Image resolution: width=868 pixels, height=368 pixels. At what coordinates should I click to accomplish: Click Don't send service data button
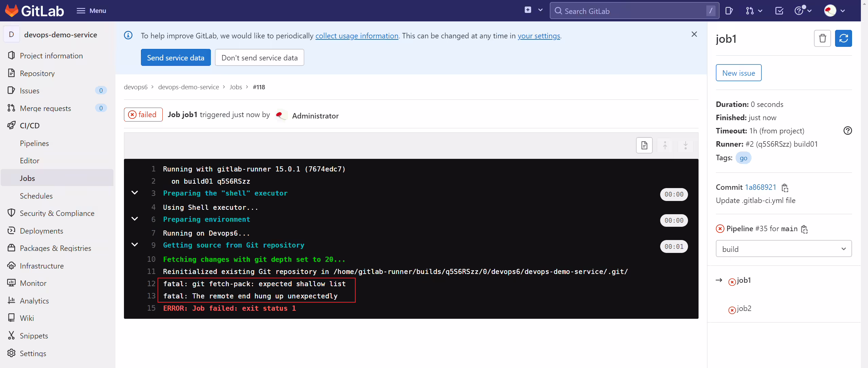[259, 58]
